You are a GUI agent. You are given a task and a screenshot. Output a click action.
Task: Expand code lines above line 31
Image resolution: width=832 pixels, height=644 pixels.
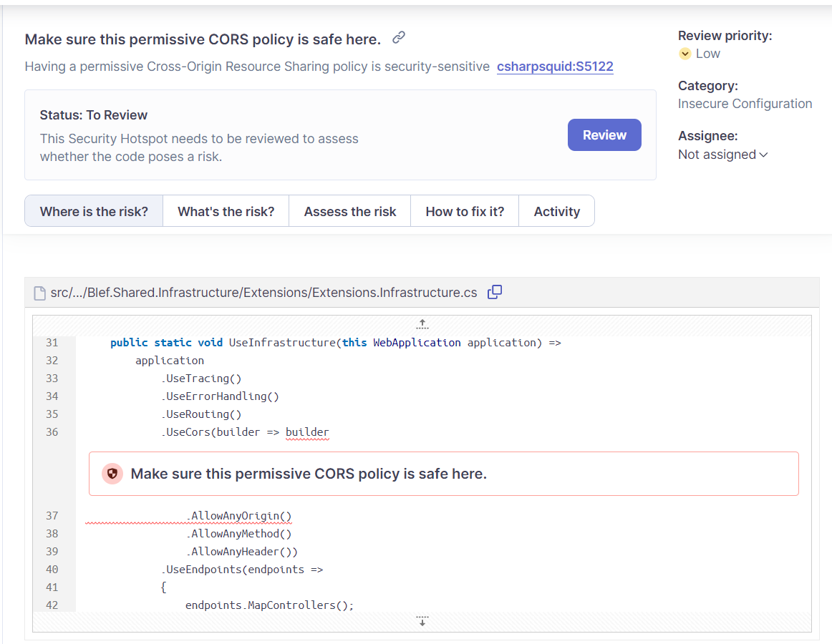point(422,324)
